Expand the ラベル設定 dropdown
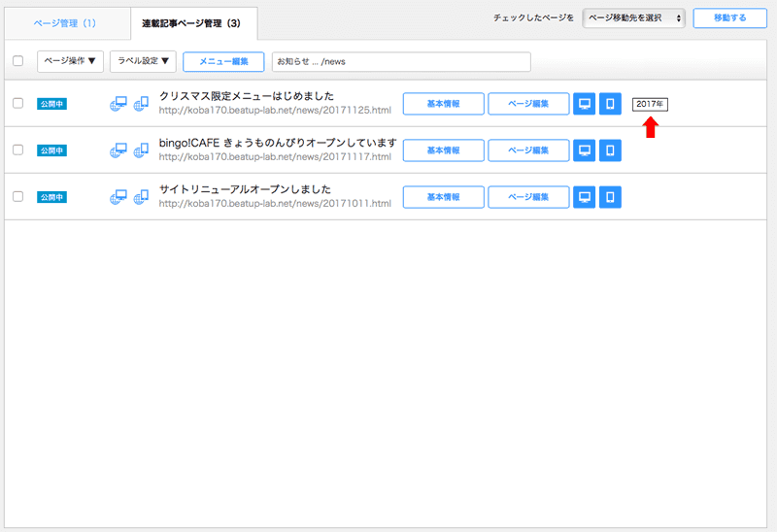This screenshot has width=777, height=532. (143, 61)
